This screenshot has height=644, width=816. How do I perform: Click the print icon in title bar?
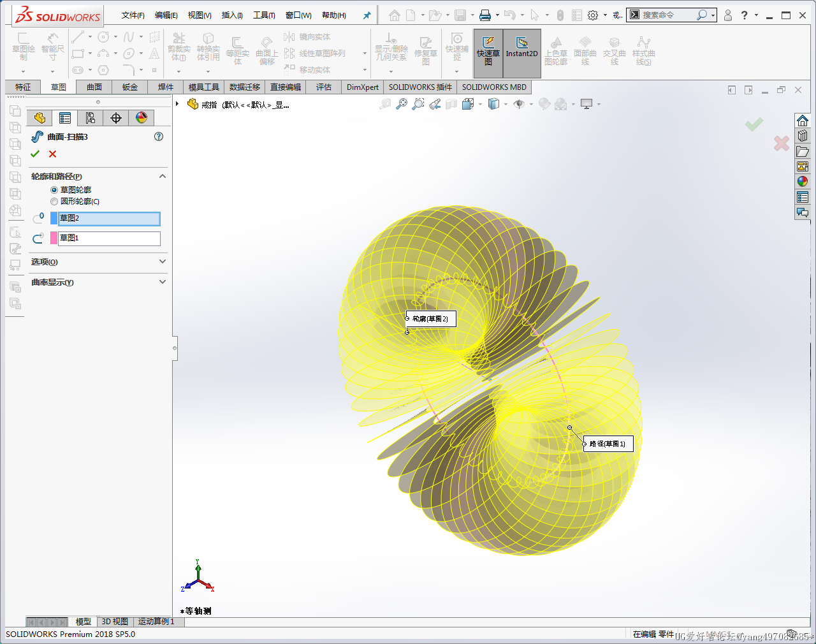point(485,15)
